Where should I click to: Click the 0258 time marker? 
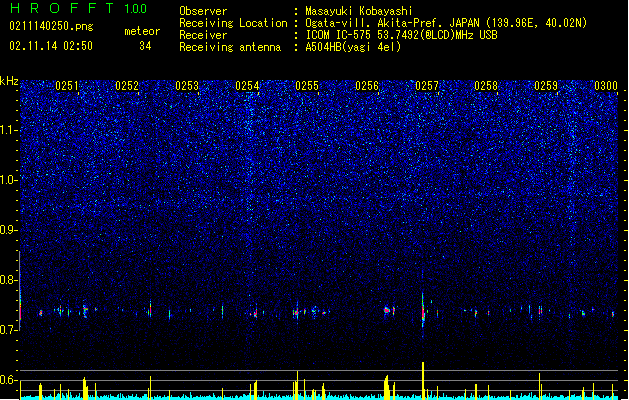pos(486,86)
